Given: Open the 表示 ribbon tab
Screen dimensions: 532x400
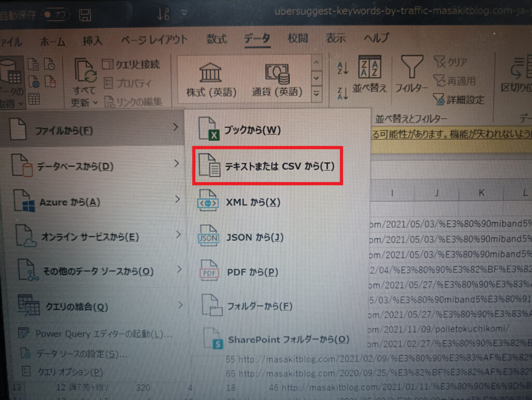Looking at the screenshot, I should (x=336, y=37).
